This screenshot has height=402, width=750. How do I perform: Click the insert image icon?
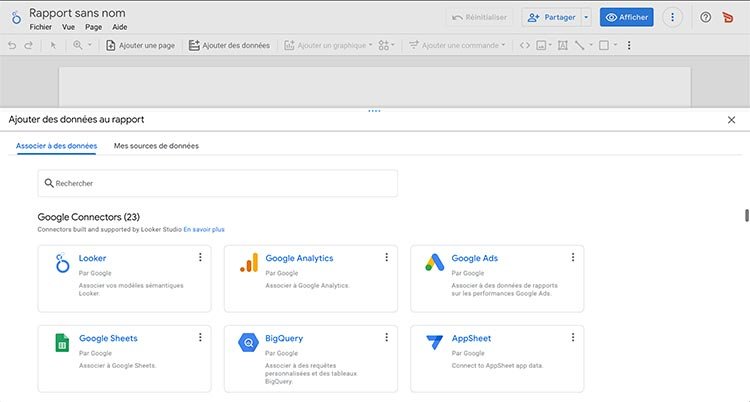541,45
